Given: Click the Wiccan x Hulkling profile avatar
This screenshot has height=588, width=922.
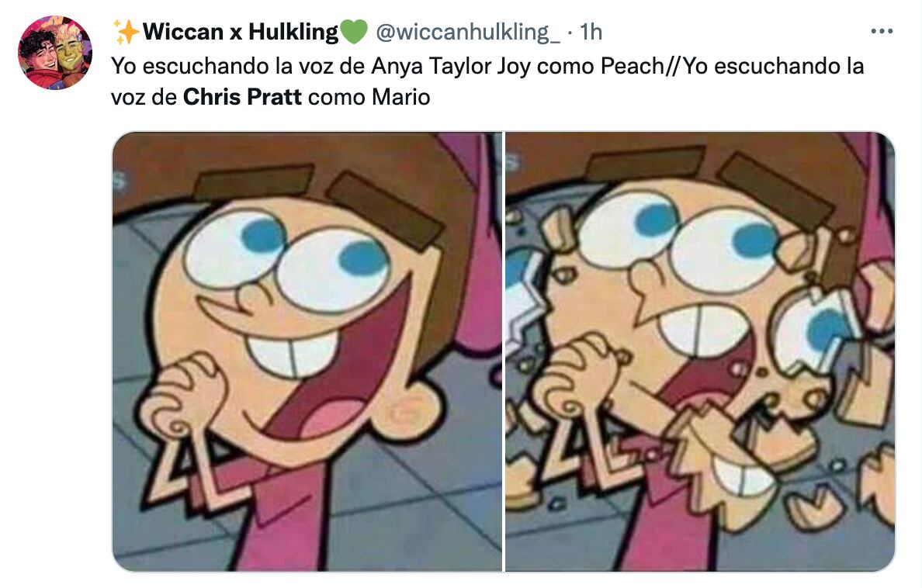Looking at the screenshot, I should click(55, 53).
